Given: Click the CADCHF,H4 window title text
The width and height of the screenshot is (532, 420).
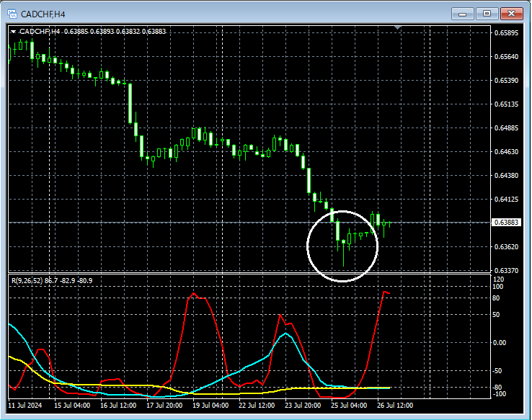Looking at the screenshot, I should point(43,14).
